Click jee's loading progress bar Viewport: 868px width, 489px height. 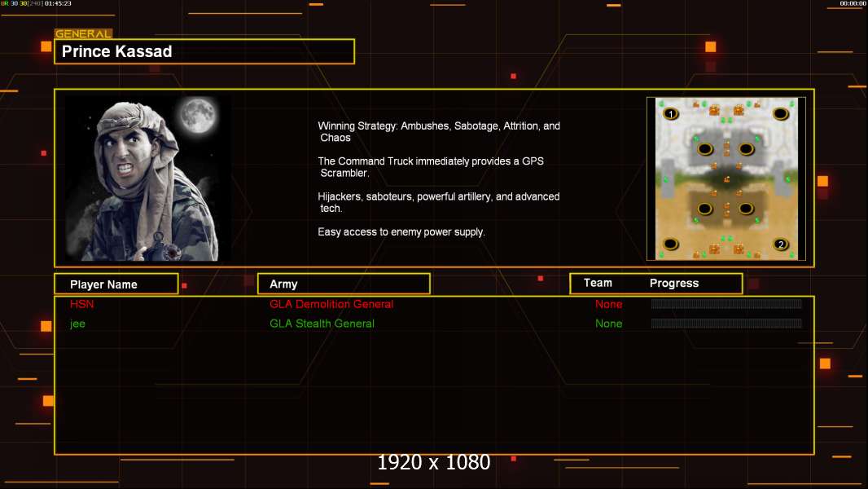[x=726, y=323]
